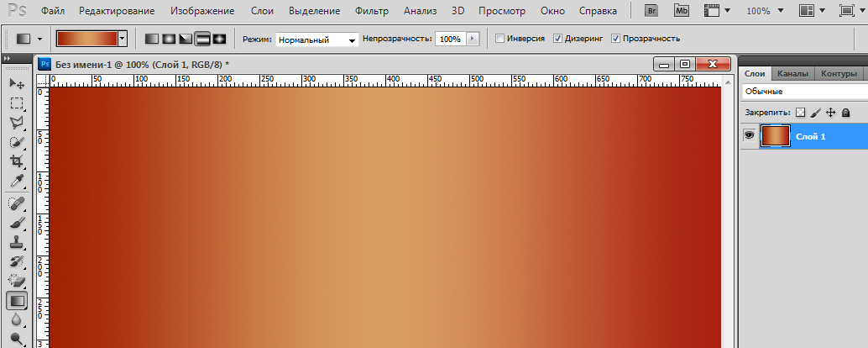Choose the Linear gradient style

tap(152, 39)
